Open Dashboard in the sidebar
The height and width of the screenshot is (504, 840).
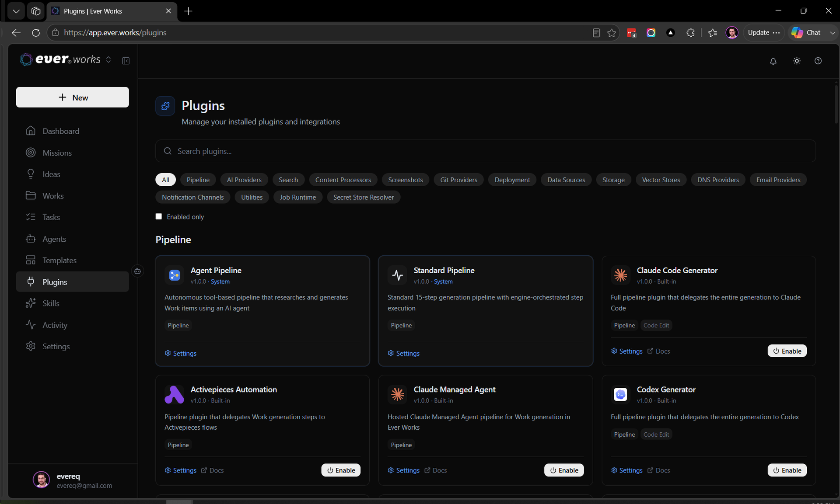(73, 131)
